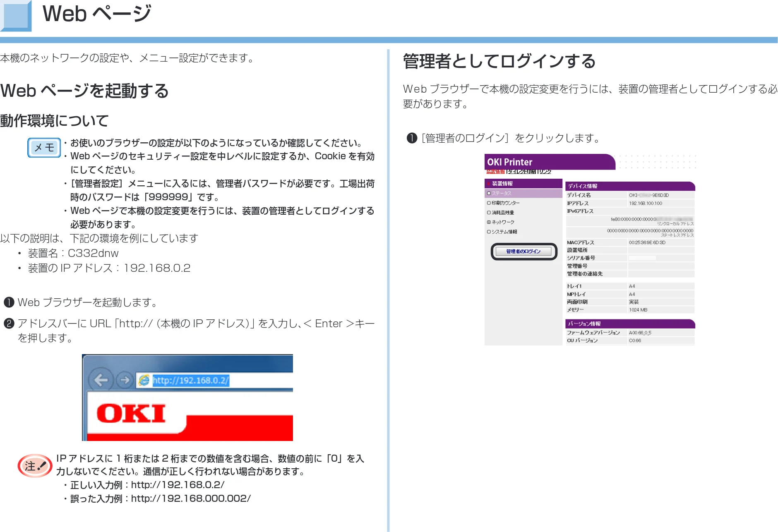Image resolution: width=778 pixels, height=532 pixels.
Task: Select 印刷カウンター in the sidebar menu
Action: (503, 203)
